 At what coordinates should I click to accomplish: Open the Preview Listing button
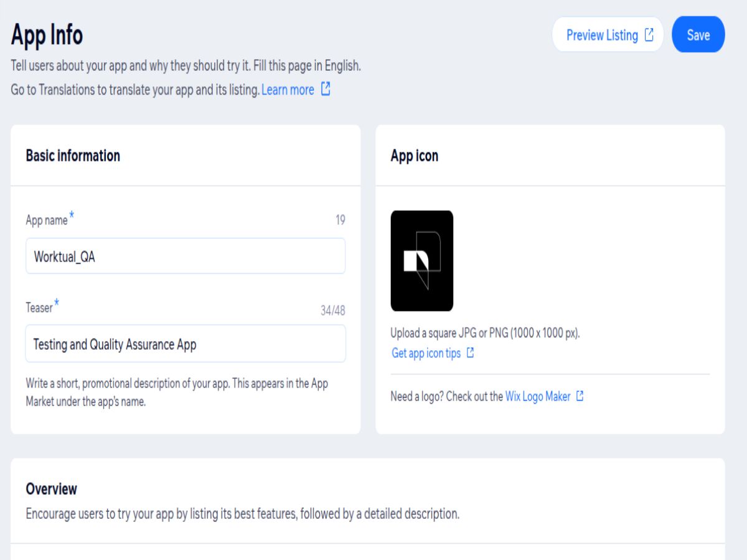tap(608, 35)
